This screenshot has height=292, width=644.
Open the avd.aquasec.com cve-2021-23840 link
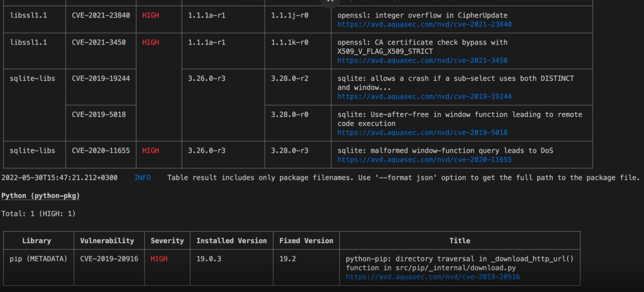(425, 24)
